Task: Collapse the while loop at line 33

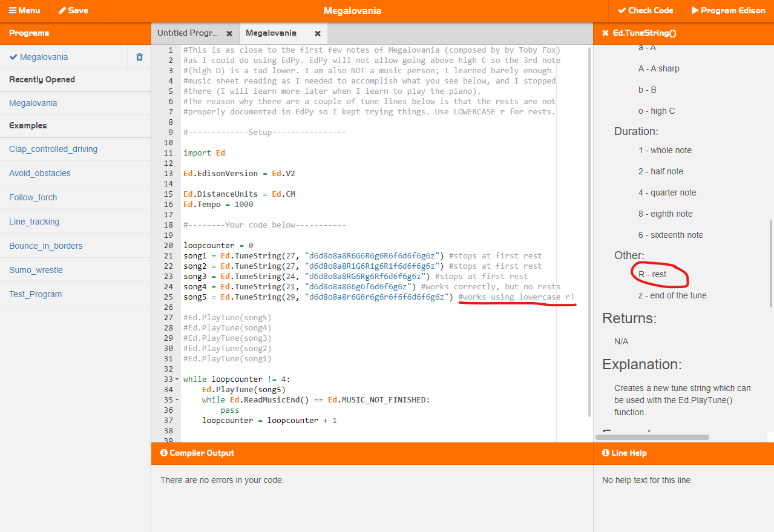Action: pyautogui.click(x=177, y=379)
